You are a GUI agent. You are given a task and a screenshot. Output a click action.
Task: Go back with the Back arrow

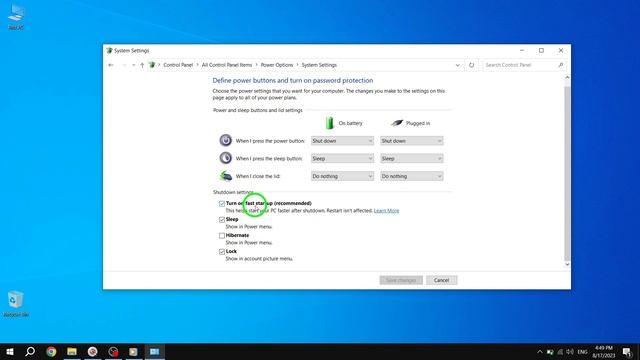(111, 65)
